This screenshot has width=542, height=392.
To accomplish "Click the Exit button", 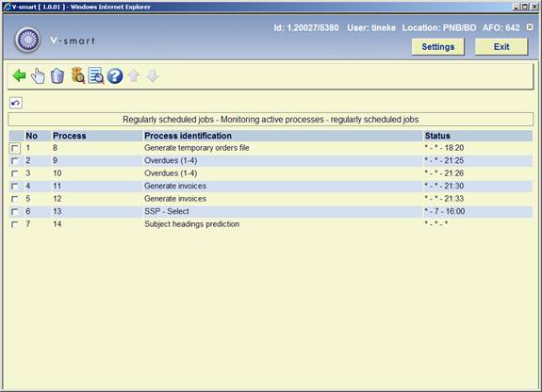I will point(501,47).
